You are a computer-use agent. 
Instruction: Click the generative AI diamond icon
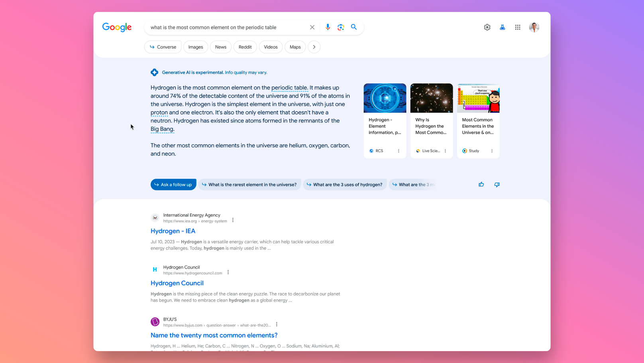pos(155,72)
